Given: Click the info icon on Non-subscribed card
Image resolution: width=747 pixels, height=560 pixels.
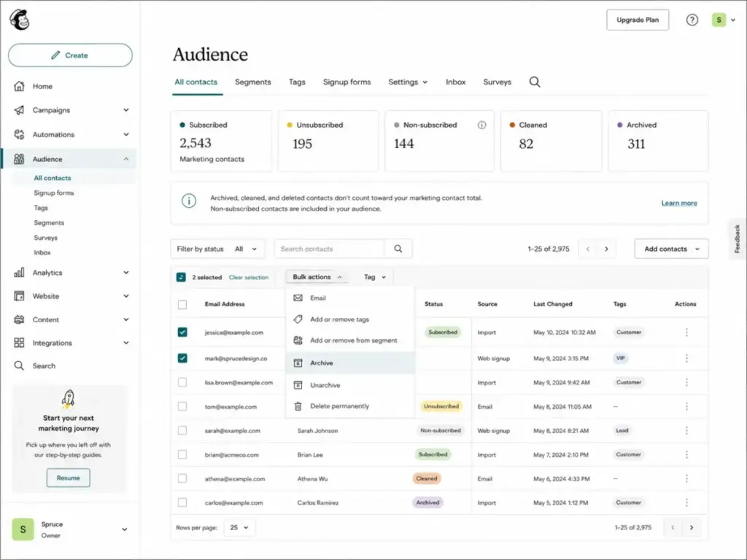Looking at the screenshot, I should tap(481, 125).
